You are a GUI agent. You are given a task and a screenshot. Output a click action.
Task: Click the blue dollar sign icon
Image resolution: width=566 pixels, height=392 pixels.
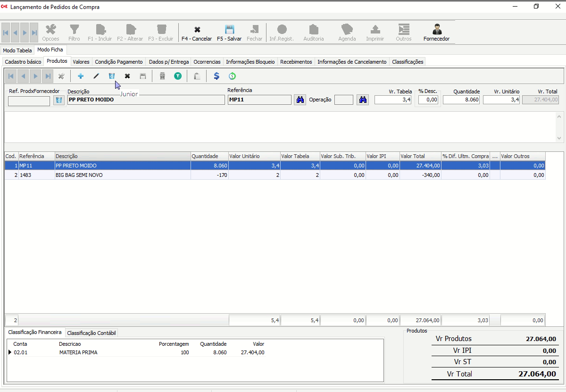click(216, 76)
